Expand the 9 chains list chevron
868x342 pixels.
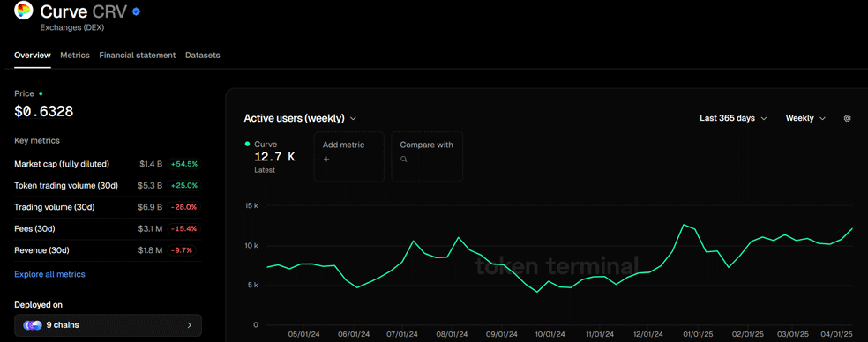pos(189,325)
